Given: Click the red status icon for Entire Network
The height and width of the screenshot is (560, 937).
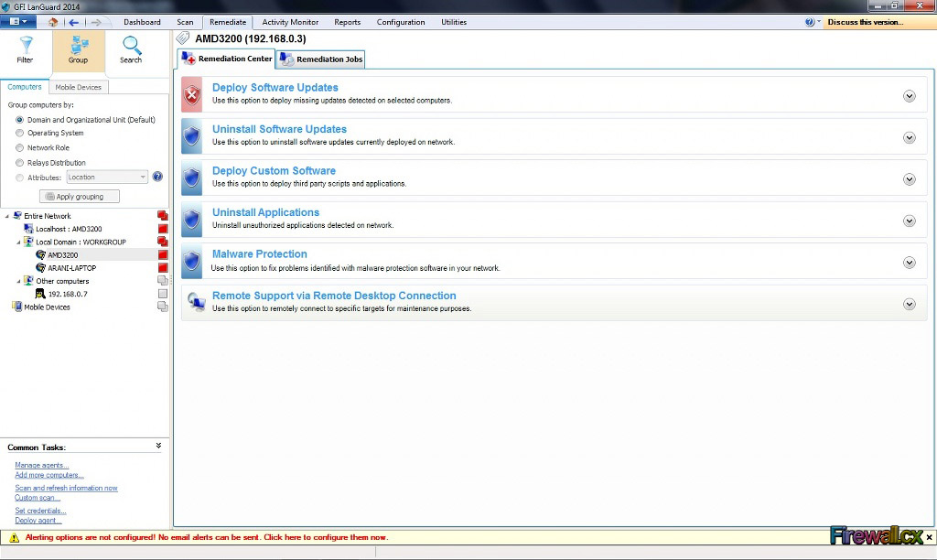Looking at the screenshot, I should click(163, 216).
